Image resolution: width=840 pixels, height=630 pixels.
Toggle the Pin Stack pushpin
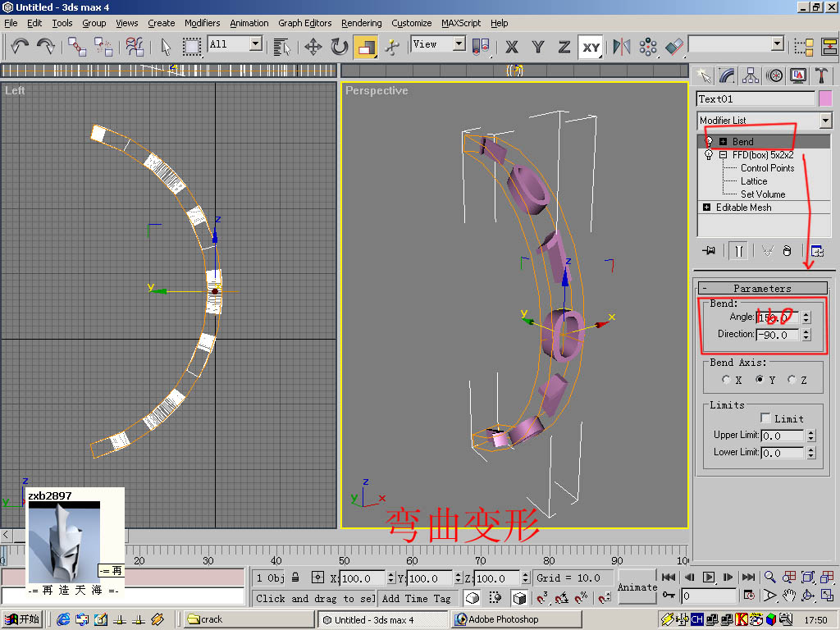(709, 251)
